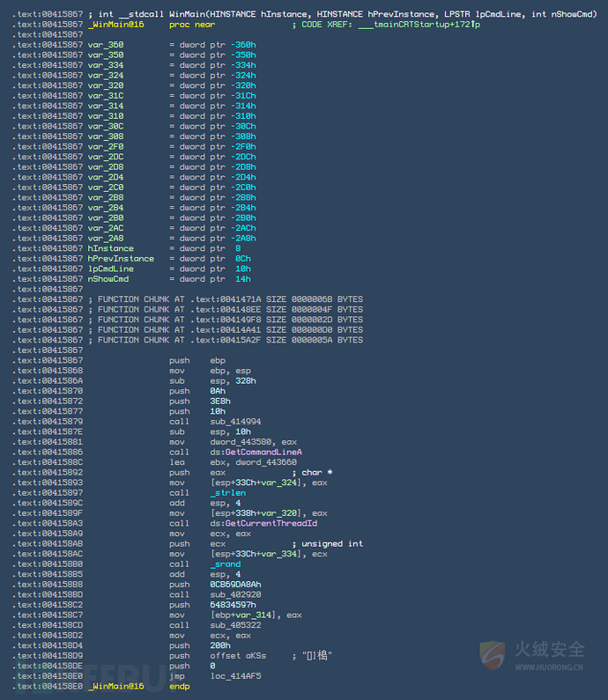
Task: Click dword_443580 data reference
Action: 241,442
